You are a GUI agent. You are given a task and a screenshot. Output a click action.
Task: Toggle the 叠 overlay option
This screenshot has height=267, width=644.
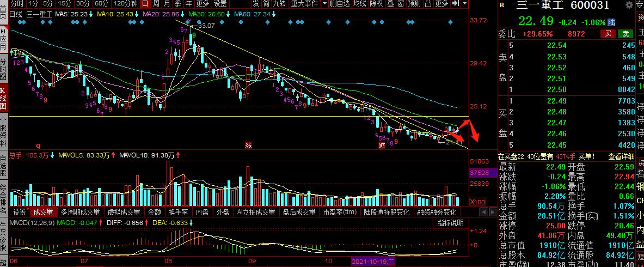390,4
